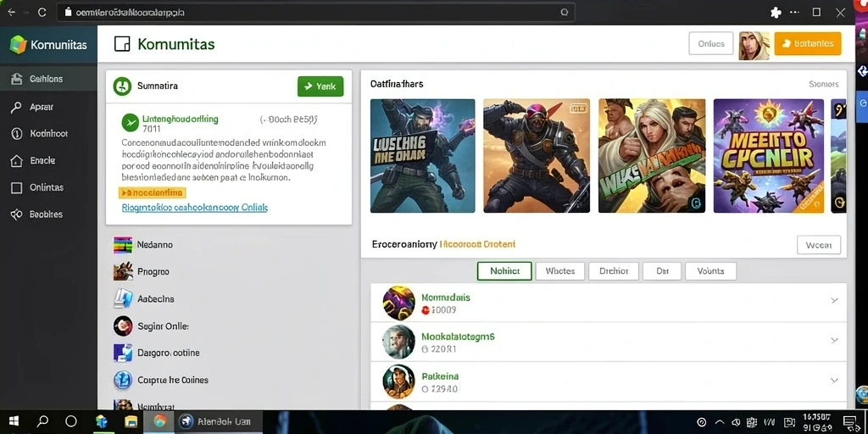Open the blue Riogmtoktos link
The width and height of the screenshot is (868, 434).
click(x=195, y=208)
